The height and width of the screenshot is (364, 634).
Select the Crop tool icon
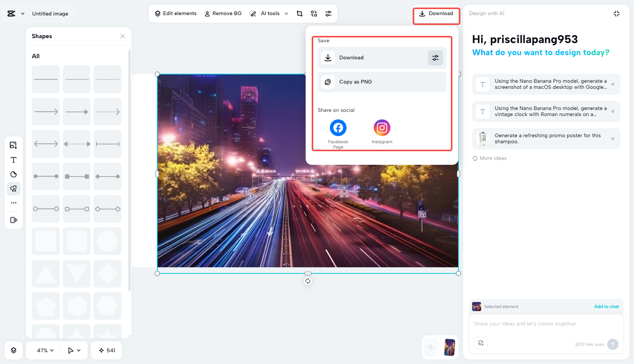pyautogui.click(x=300, y=14)
